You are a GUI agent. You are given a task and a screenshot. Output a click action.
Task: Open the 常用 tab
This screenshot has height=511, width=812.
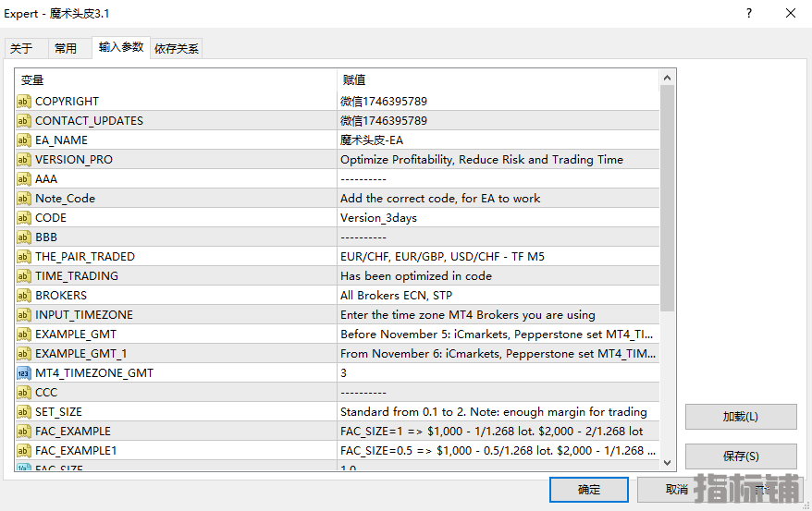66,49
